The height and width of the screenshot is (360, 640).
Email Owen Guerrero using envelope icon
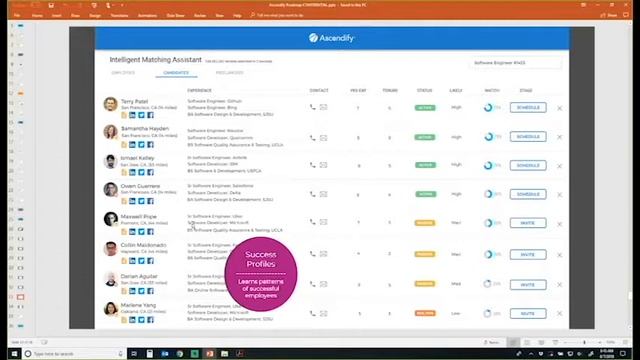[x=323, y=194]
